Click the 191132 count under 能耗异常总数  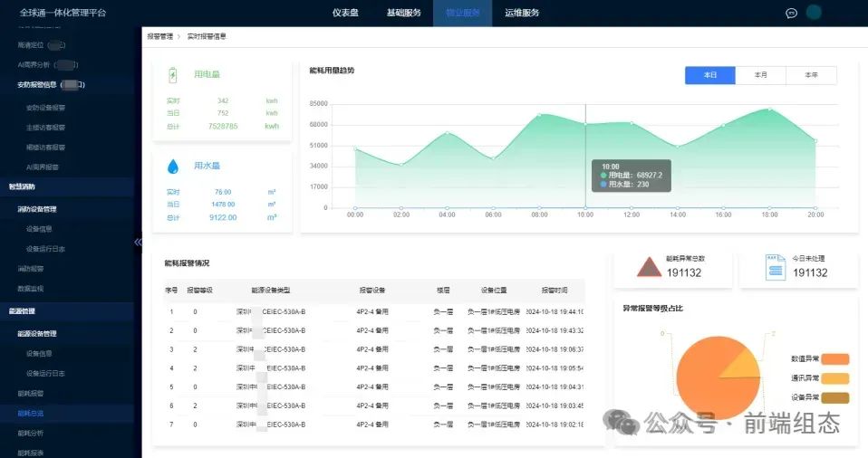point(684,272)
